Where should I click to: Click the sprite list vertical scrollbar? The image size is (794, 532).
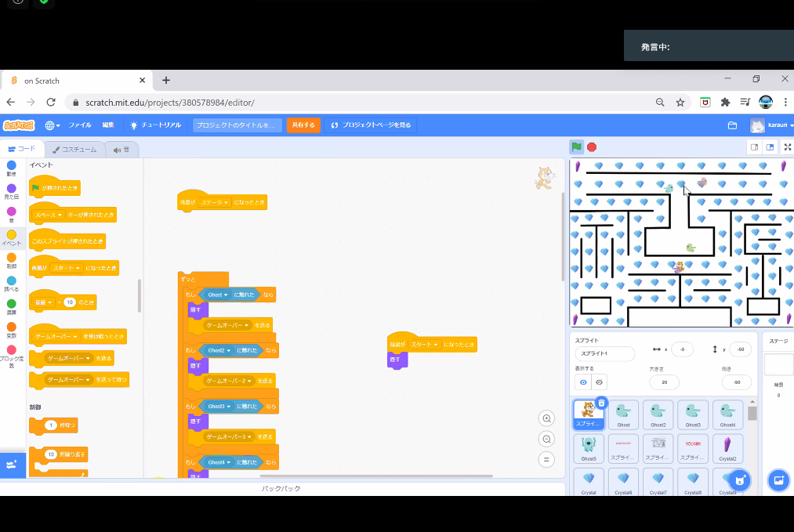(752, 413)
